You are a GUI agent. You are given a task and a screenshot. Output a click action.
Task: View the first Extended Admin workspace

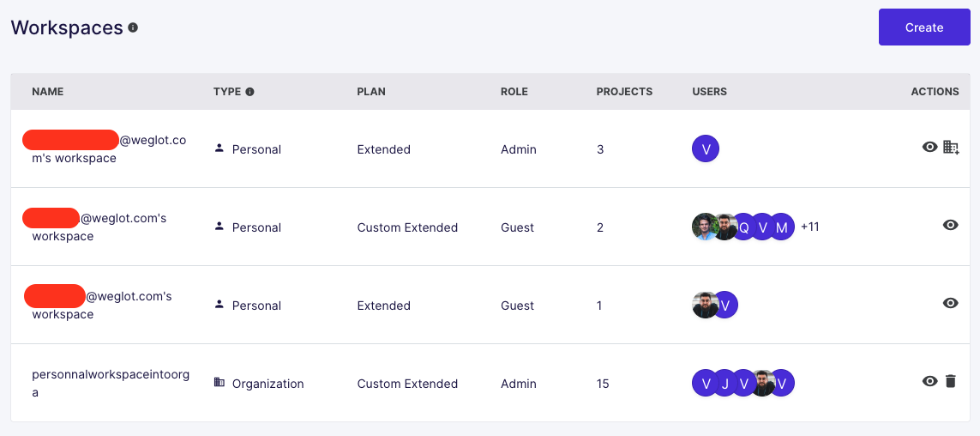(929, 148)
